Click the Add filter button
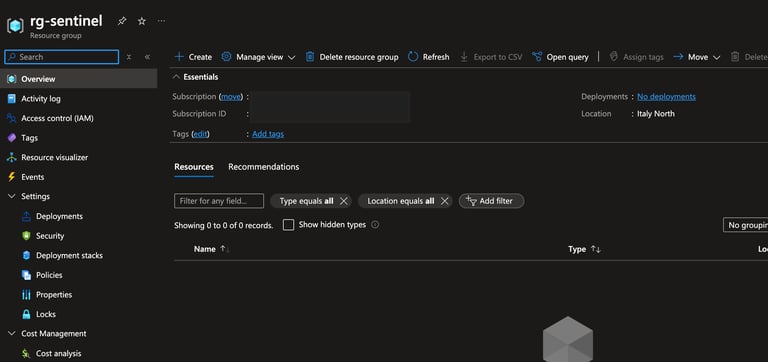This screenshot has width=768, height=362. [491, 201]
